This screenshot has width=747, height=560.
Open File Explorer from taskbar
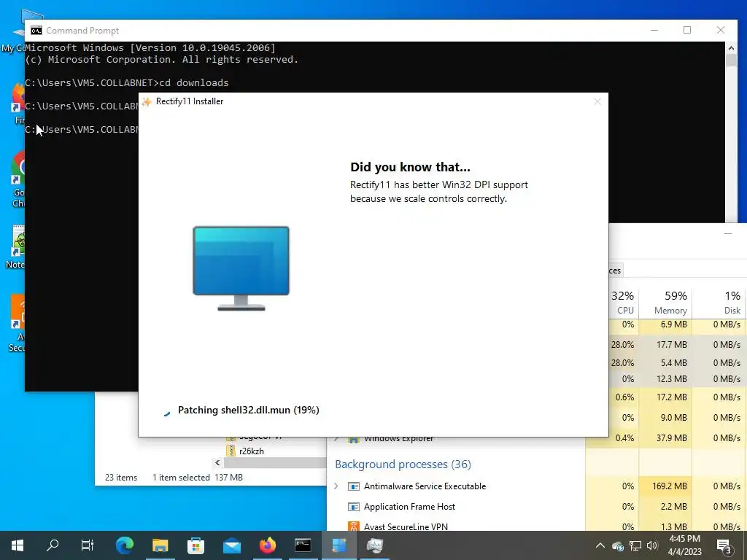point(160,545)
